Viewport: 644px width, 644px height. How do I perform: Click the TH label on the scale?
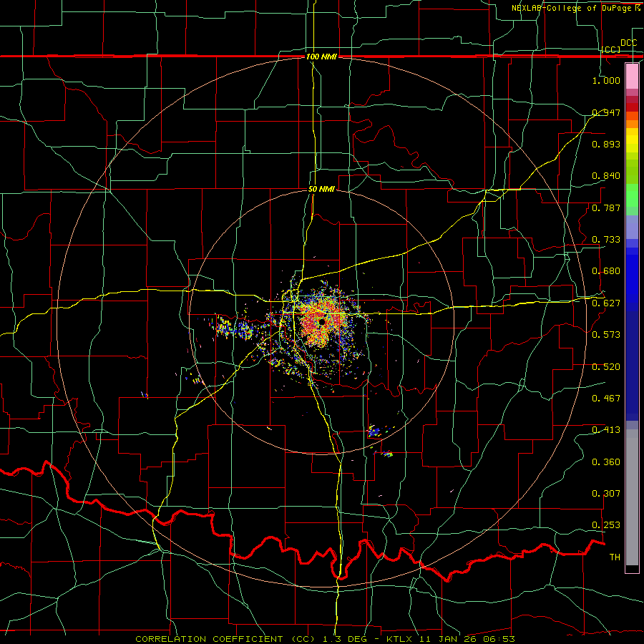coord(615,557)
